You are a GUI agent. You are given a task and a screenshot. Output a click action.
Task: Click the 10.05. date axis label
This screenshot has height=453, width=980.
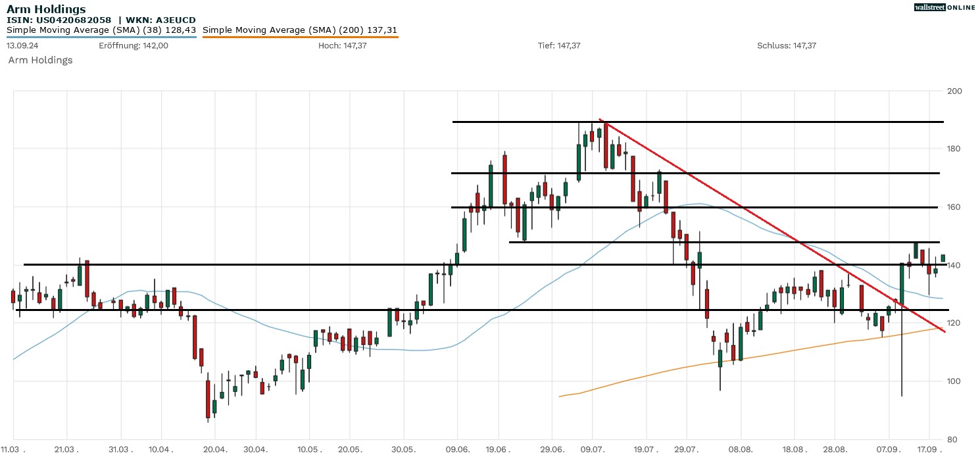point(309,449)
